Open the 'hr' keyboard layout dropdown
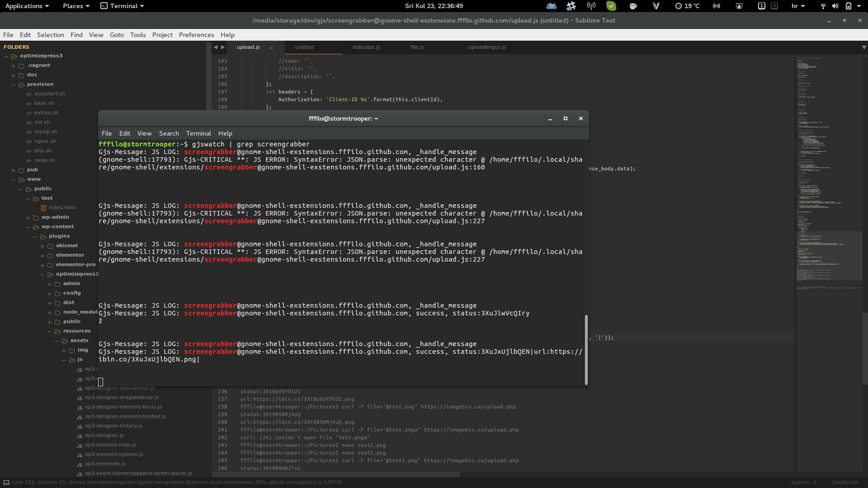Viewport: 868px width, 488px height. coord(798,6)
